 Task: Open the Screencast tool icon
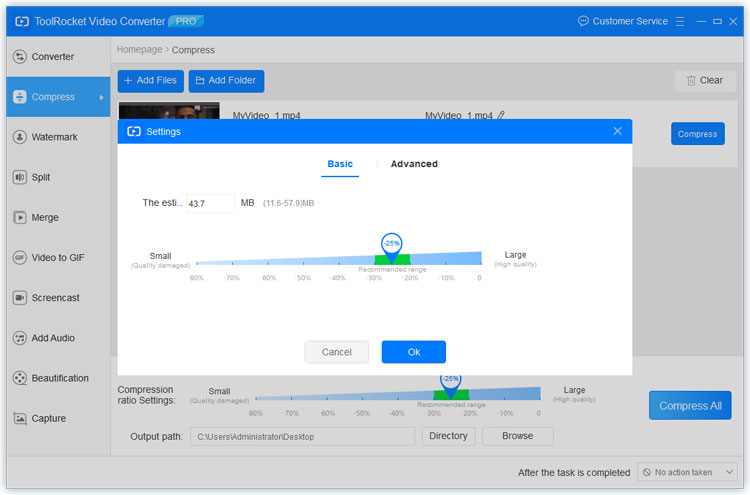pos(20,297)
